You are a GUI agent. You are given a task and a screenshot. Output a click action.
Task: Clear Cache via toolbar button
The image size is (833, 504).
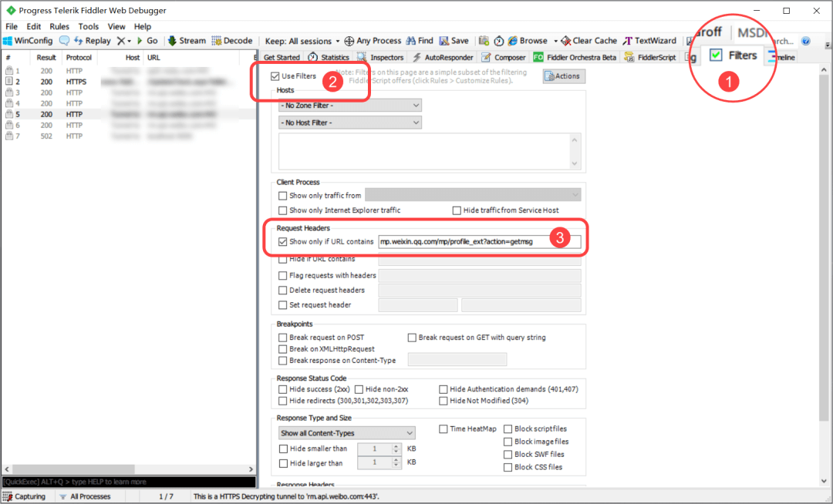(x=589, y=41)
